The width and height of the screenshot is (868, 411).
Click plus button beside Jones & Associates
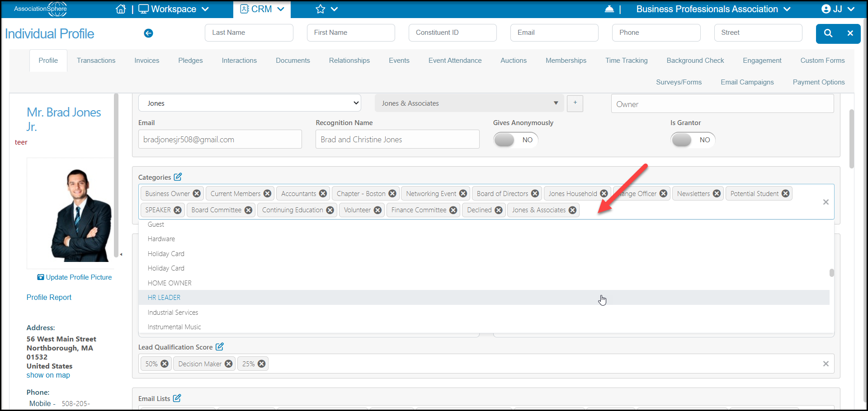coord(575,103)
